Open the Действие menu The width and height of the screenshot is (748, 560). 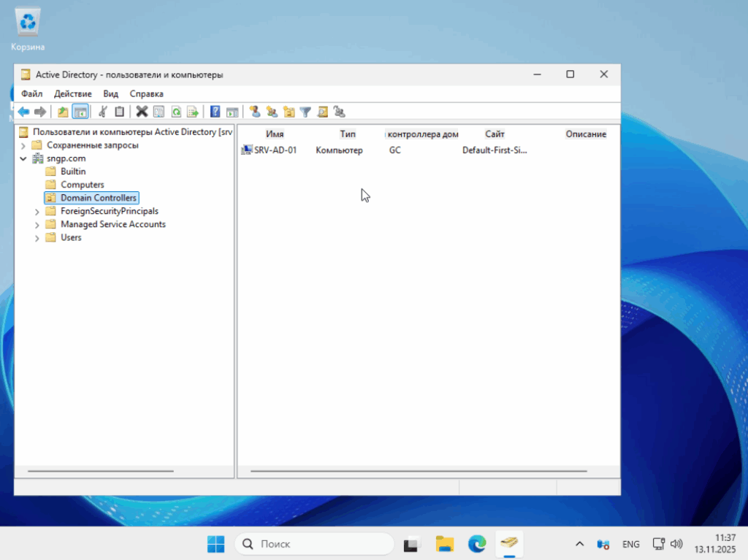[x=72, y=93]
